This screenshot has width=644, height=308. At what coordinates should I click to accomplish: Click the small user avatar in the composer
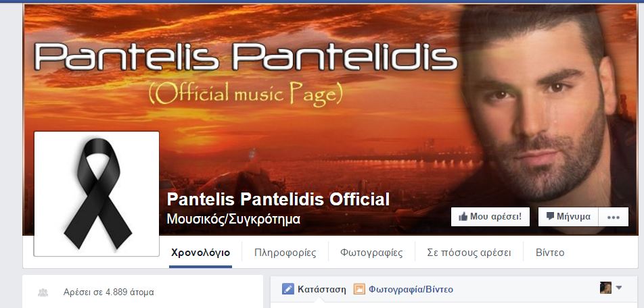[x=605, y=288]
